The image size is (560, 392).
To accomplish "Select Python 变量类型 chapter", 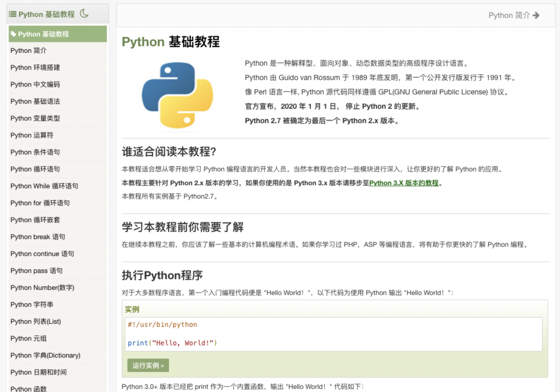I will (x=35, y=118).
